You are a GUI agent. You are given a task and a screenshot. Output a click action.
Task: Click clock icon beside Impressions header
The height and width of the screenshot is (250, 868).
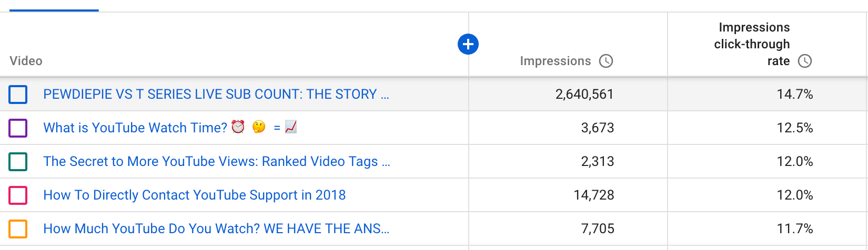pos(606,61)
